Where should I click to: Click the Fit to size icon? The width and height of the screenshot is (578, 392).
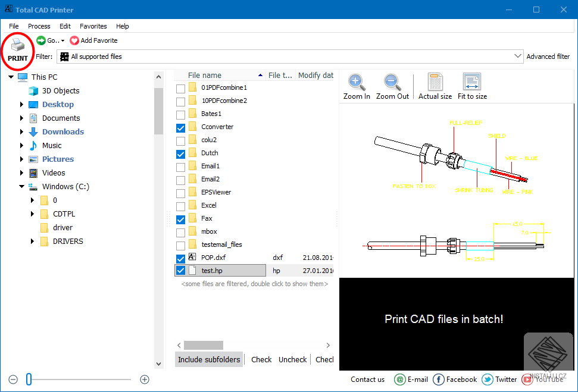pos(472,81)
